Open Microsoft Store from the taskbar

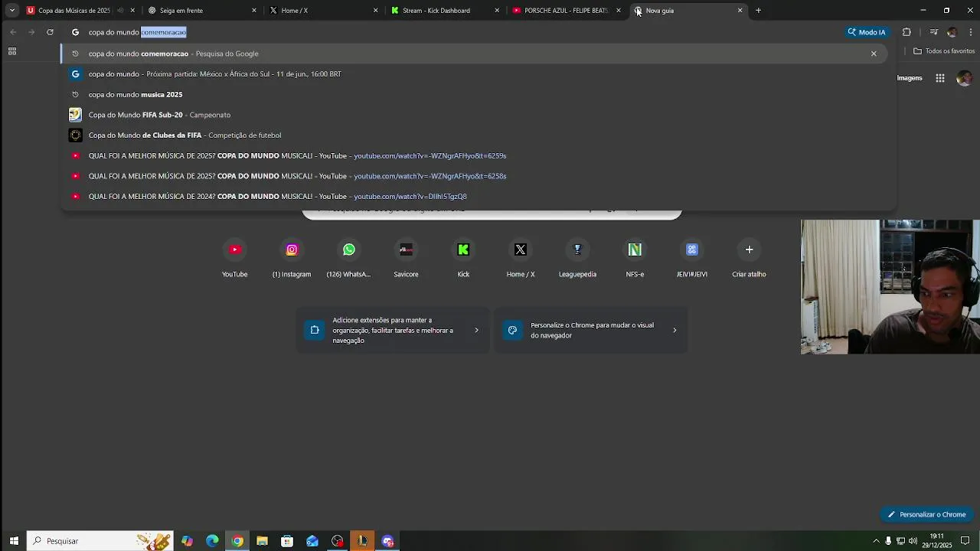pos(287,541)
